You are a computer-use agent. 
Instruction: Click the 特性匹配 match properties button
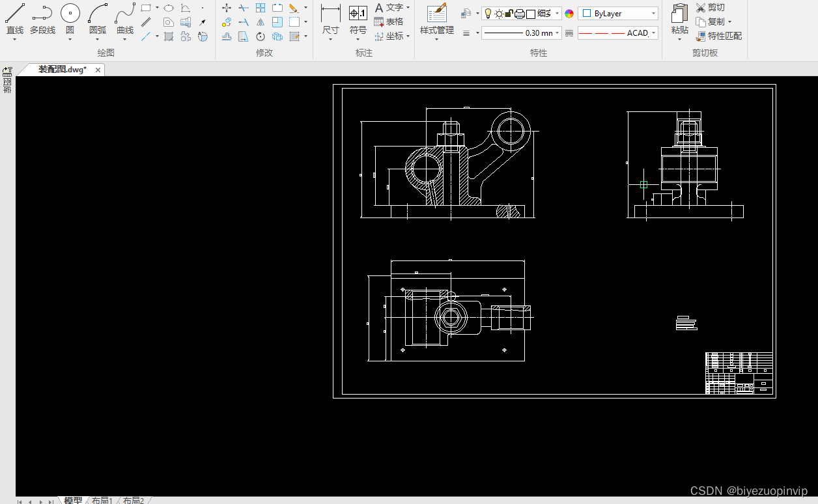point(719,36)
